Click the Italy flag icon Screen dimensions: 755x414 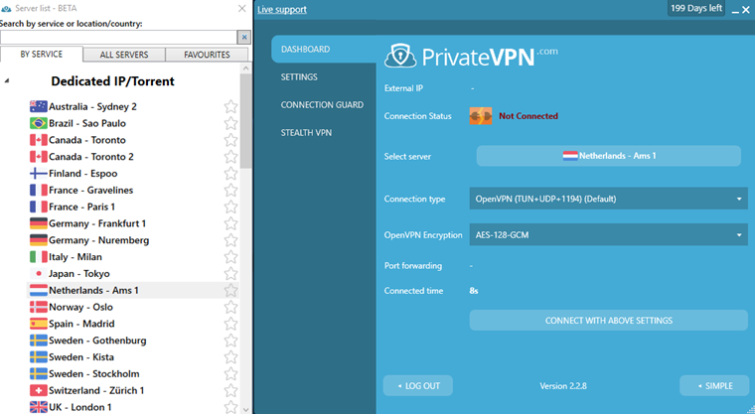pyautogui.click(x=39, y=257)
